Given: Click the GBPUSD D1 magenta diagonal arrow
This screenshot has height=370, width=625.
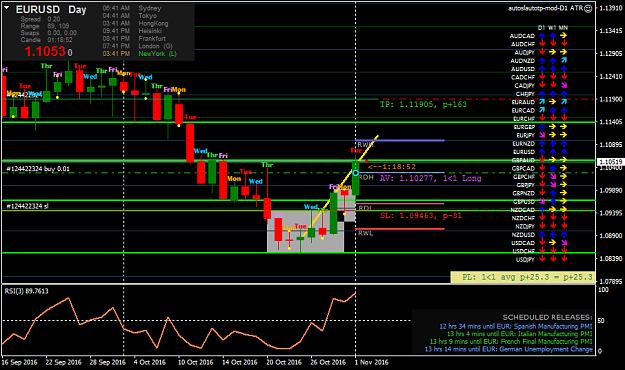Looking at the screenshot, I should [542, 201].
